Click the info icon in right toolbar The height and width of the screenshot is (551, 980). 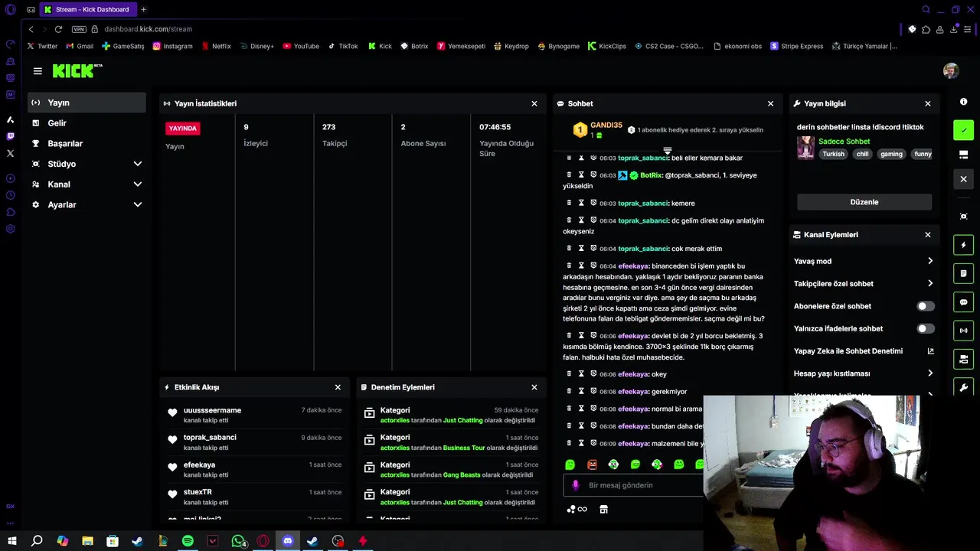click(x=963, y=102)
